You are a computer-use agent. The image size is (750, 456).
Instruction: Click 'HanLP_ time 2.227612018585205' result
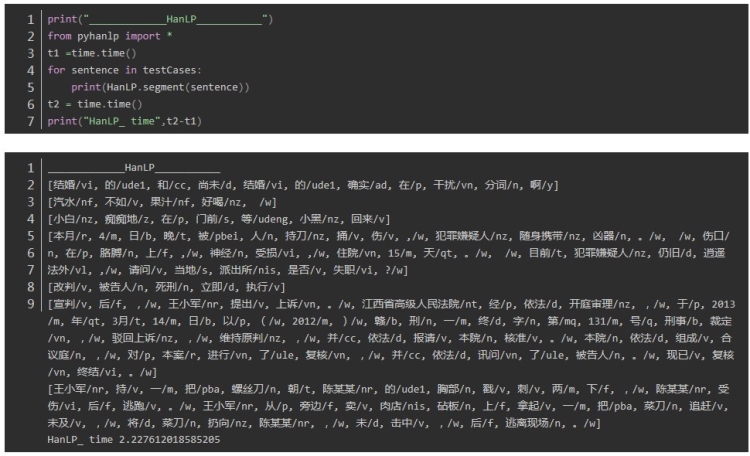click(x=134, y=440)
